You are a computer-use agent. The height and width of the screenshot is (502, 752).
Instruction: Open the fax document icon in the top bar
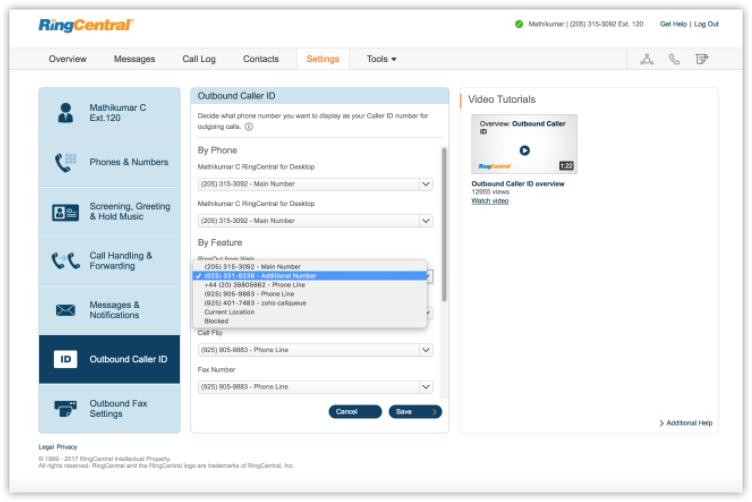(x=702, y=59)
